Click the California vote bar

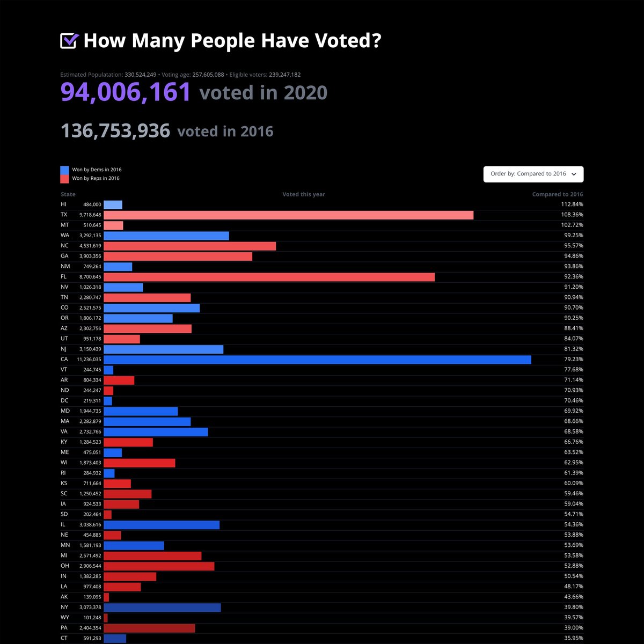click(317, 360)
